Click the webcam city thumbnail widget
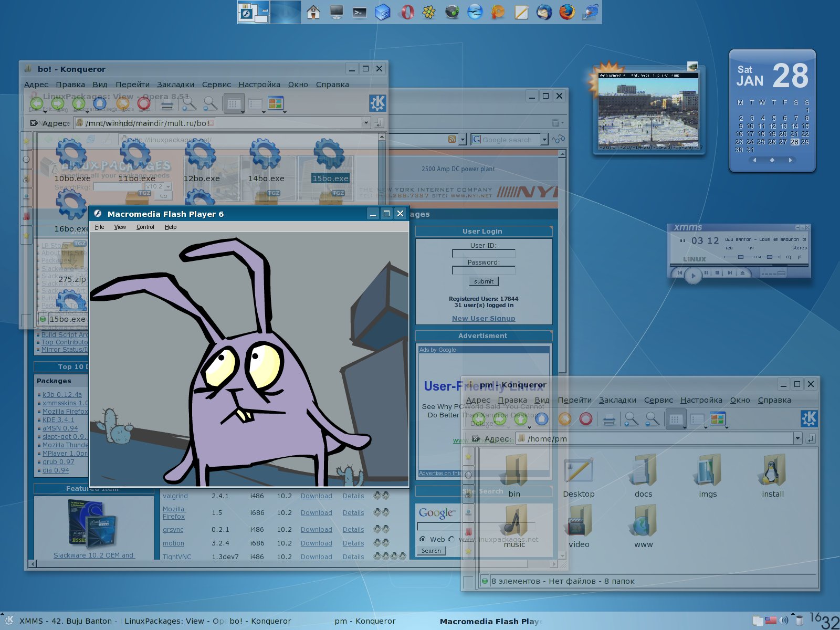 pyautogui.click(x=648, y=111)
